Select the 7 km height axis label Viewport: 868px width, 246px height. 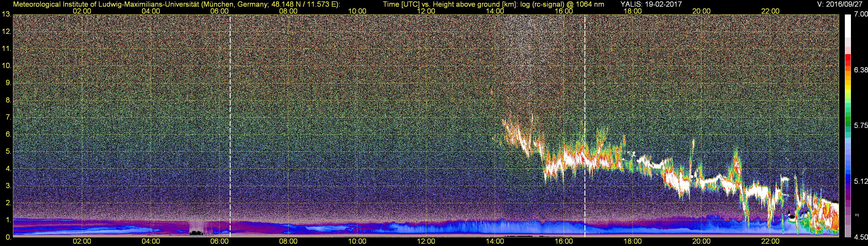[x=9, y=117]
